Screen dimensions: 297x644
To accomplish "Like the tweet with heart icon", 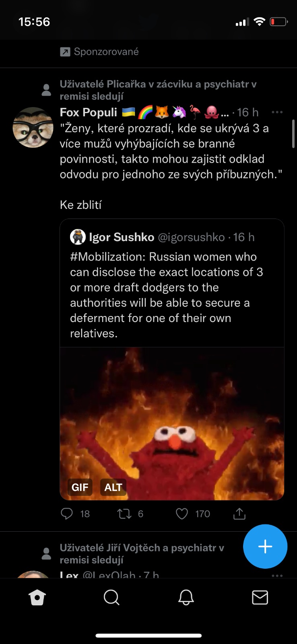I will coord(182,514).
